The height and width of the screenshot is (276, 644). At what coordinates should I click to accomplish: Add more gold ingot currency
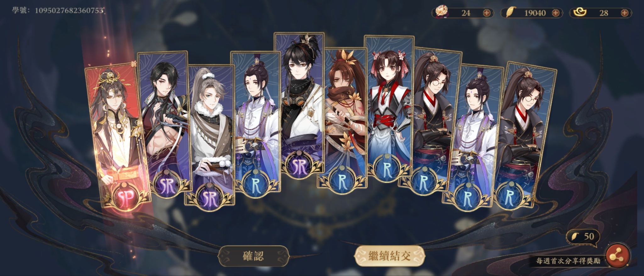tap(625, 13)
